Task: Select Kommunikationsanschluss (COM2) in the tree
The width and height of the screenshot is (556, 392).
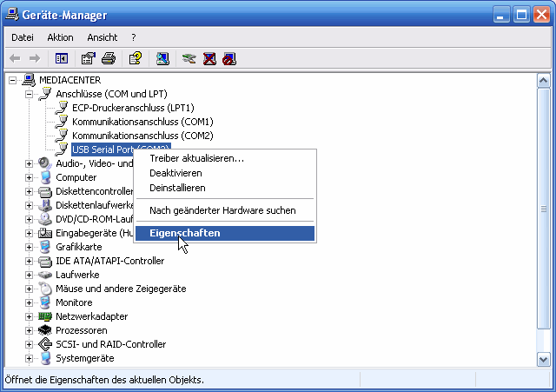Action: [142, 136]
